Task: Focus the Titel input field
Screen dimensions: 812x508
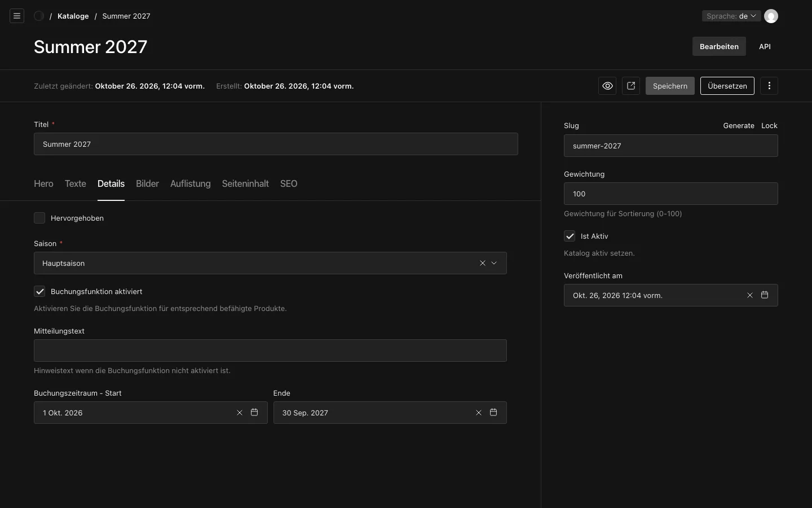Action: coord(276,144)
